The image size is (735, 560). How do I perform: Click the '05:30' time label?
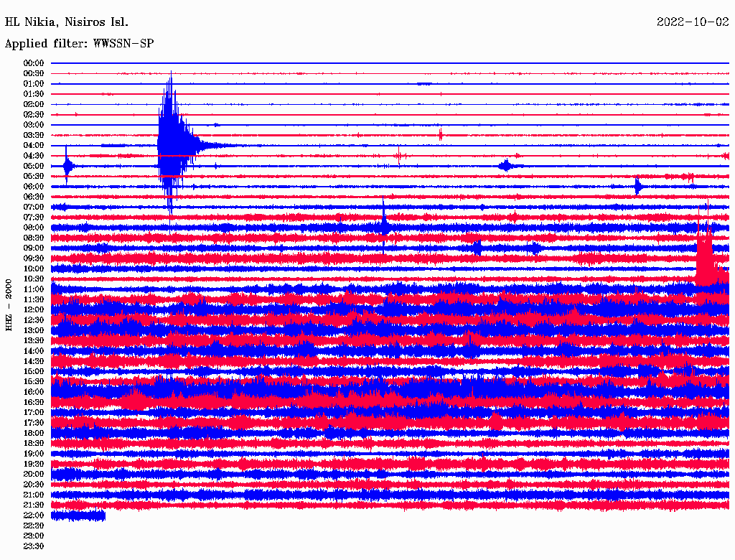coord(33,177)
